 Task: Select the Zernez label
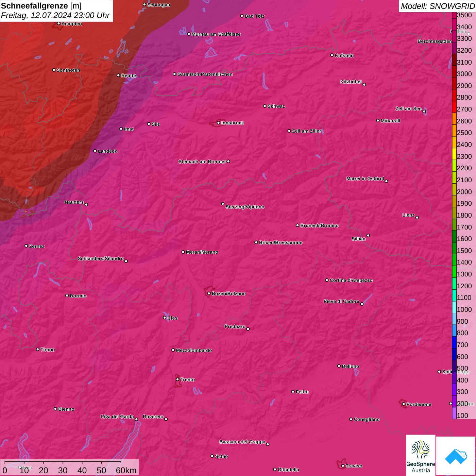pos(37,246)
